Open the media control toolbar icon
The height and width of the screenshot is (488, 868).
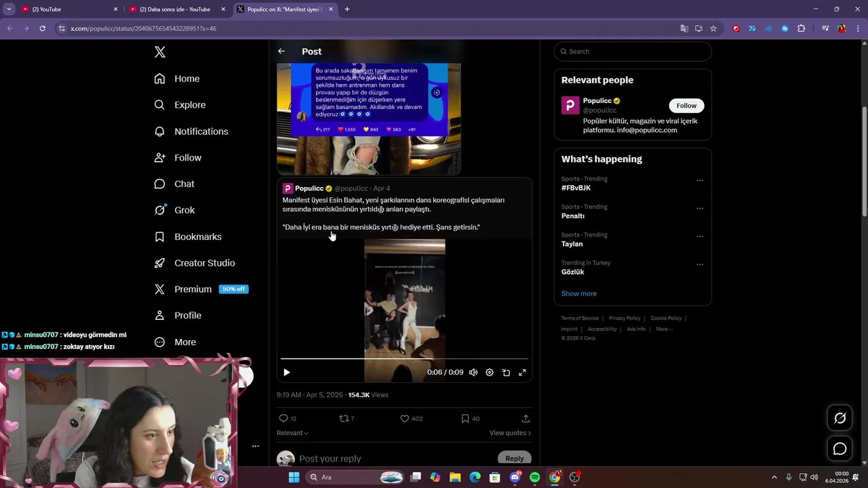(825, 28)
